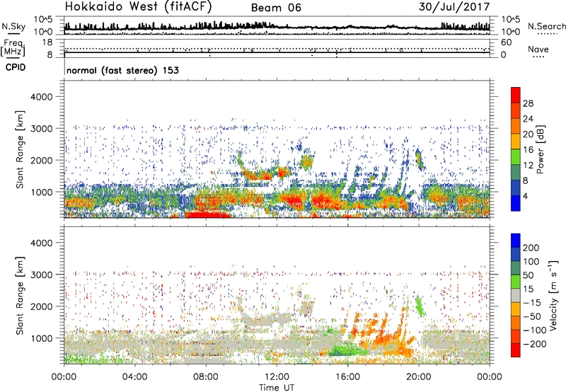
Task: Click the 'Velocity [m s-1]' color bar label
Action: [553, 296]
